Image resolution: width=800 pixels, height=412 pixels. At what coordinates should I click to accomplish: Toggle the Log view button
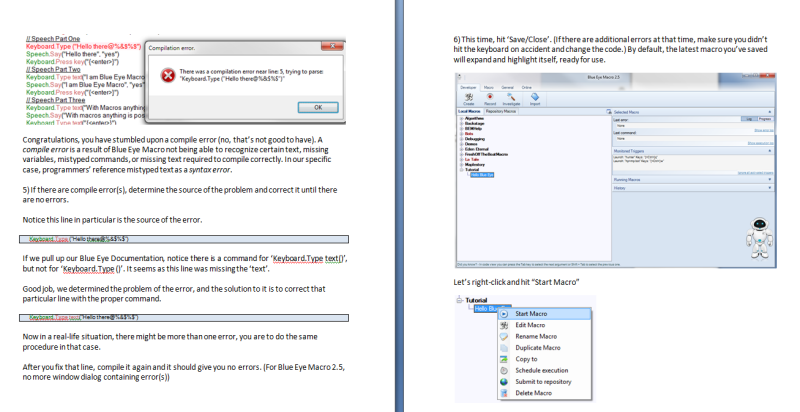[x=749, y=119]
